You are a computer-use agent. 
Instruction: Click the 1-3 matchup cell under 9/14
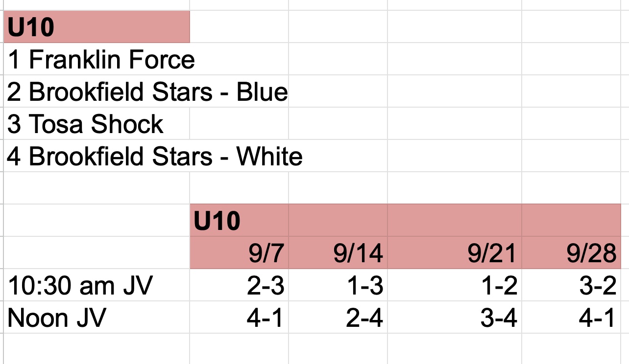(x=338, y=286)
